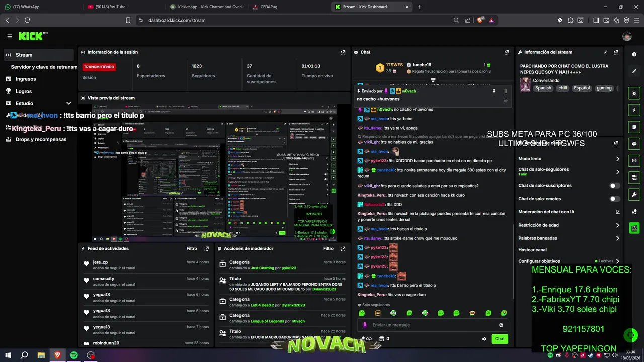The height and width of the screenshot is (362, 644).
Task: Click the info icon in the right sidebar
Action: pyautogui.click(x=634, y=54)
